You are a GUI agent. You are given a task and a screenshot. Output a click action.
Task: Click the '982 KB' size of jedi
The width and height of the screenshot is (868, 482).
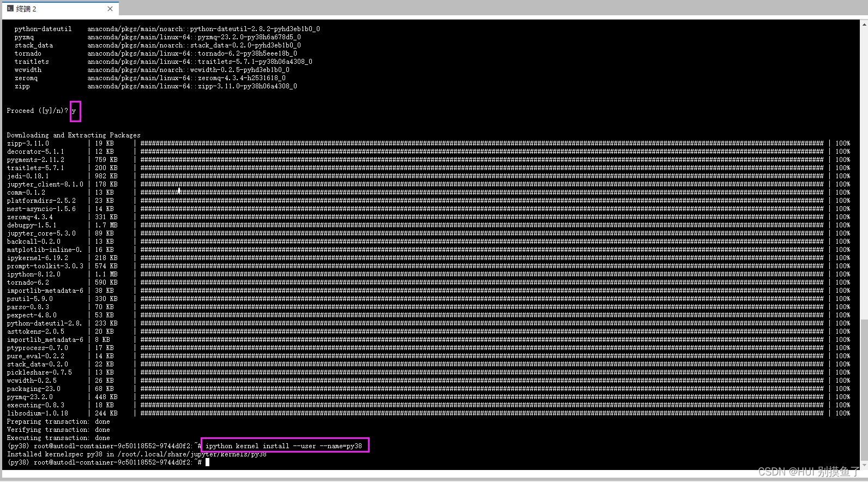tap(106, 176)
